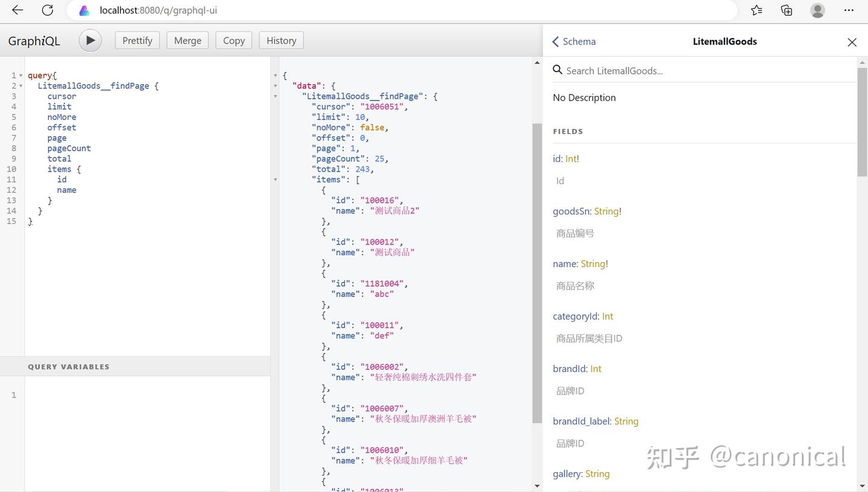Click the Merge button
This screenshot has width=868, height=492.
pos(187,40)
